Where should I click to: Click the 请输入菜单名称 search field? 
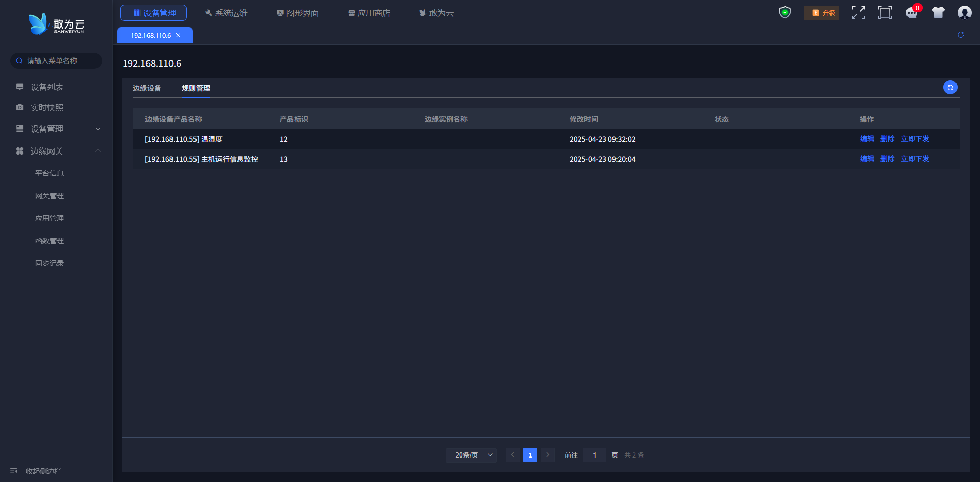tap(56, 61)
